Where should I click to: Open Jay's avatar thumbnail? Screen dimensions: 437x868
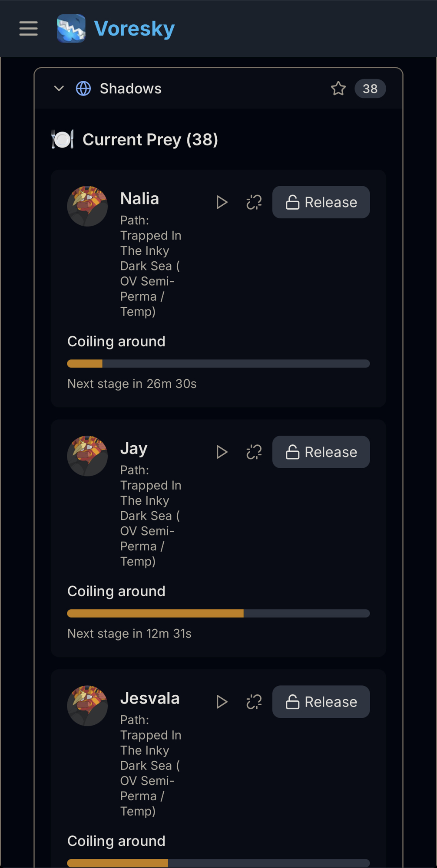[87, 456]
